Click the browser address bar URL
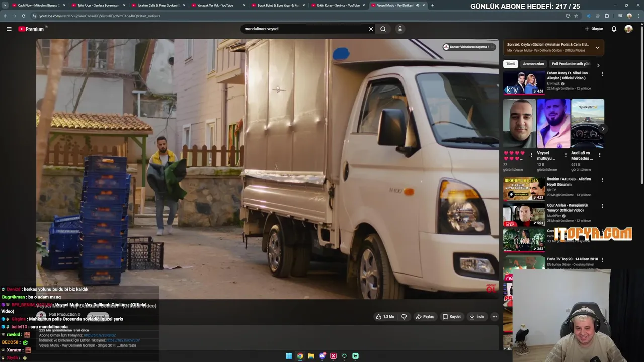This screenshot has height=362, width=644. [x=100, y=16]
